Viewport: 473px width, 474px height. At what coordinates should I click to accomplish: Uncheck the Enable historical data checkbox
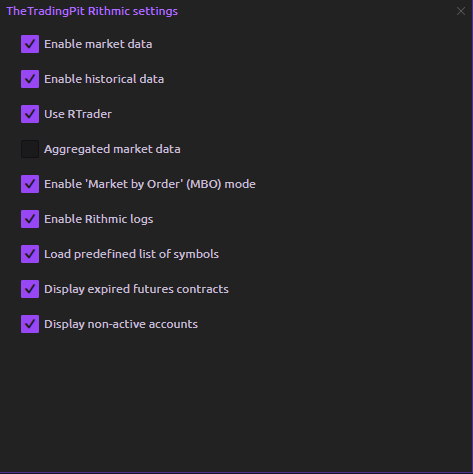(x=30, y=79)
